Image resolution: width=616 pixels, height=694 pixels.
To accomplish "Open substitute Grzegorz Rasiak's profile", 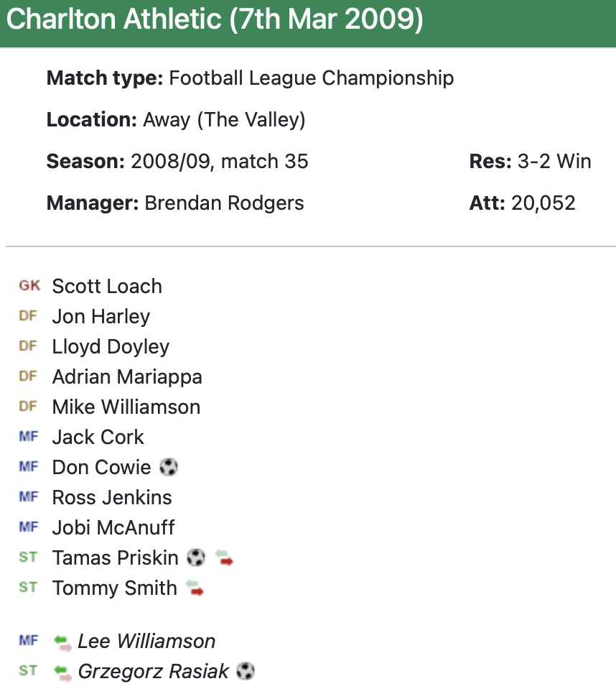I will (x=154, y=672).
